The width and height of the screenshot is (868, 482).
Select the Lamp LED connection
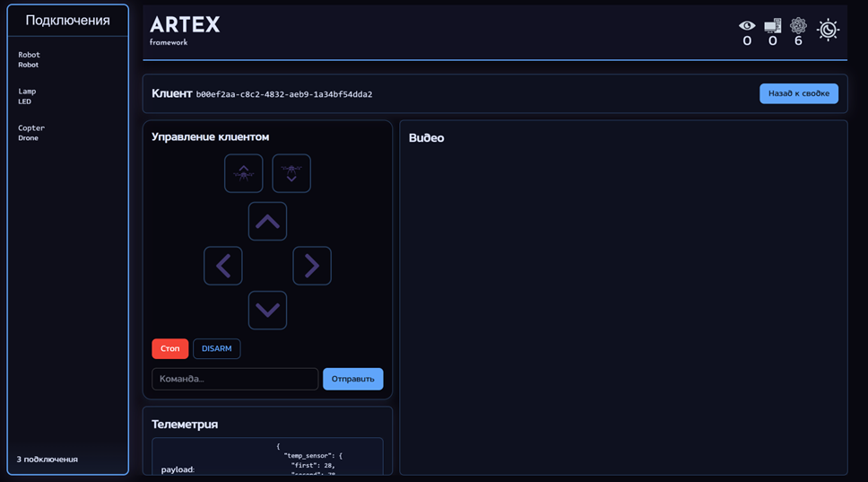point(27,96)
